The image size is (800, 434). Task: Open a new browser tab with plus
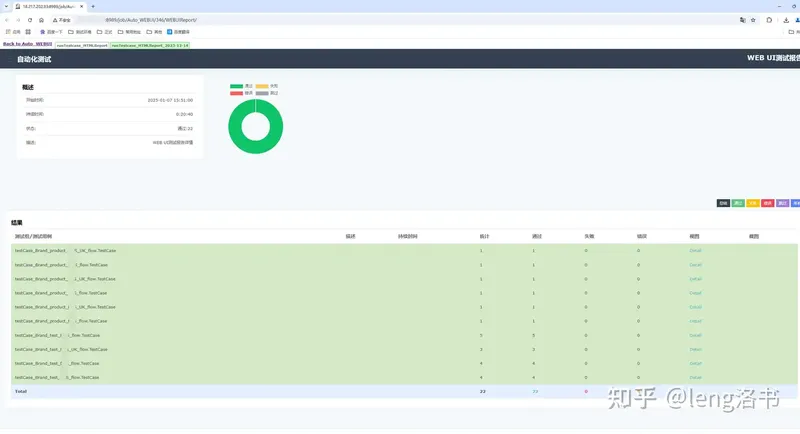click(x=93, y=6)
